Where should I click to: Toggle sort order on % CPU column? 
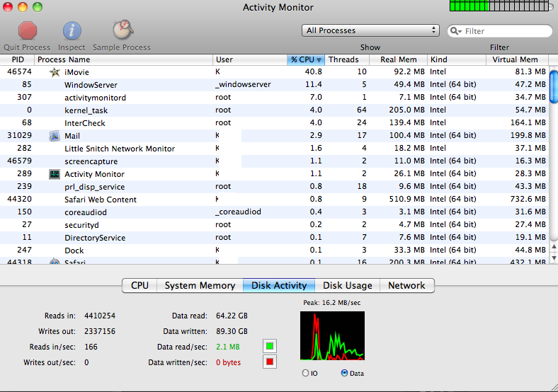306,59
